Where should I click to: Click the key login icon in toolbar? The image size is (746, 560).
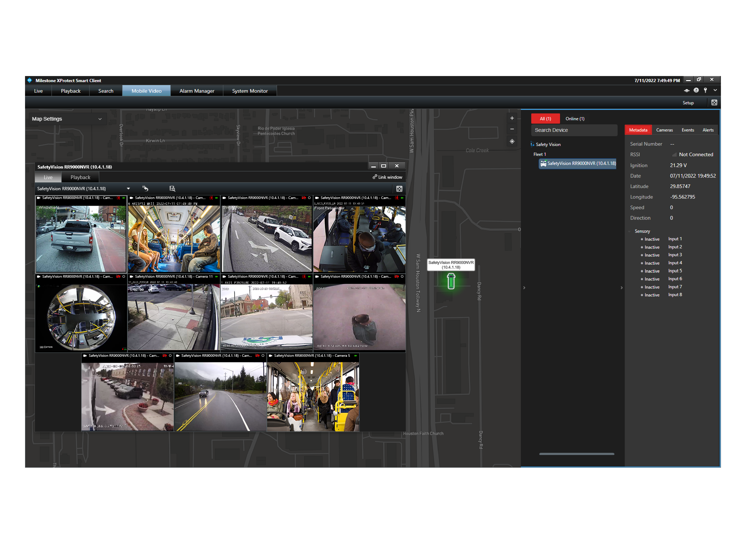(x=705, y=90)
